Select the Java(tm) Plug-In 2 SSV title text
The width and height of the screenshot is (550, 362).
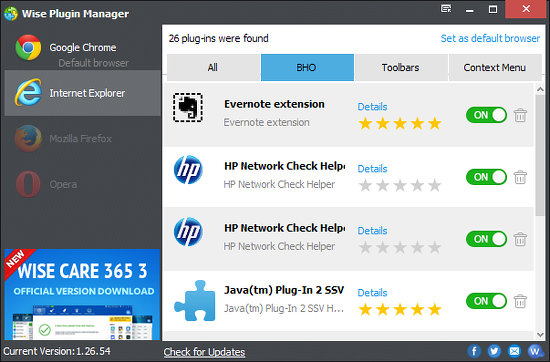[x=284, y=290]
